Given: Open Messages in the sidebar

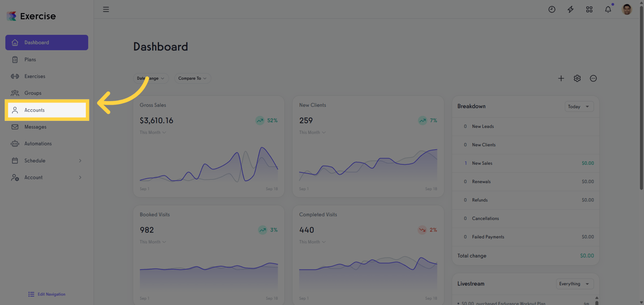Looking at the screenshot, I should pos(35,127).
